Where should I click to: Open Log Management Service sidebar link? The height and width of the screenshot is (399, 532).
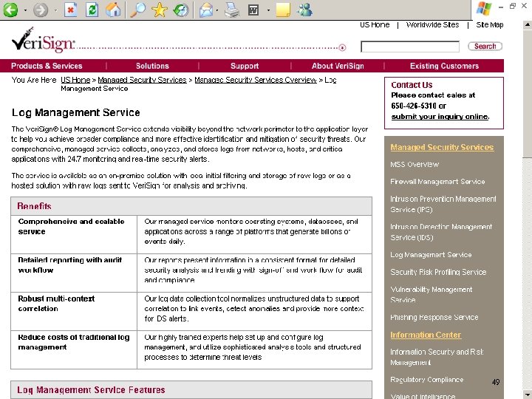pyautogui.click(x=431, y=254)
